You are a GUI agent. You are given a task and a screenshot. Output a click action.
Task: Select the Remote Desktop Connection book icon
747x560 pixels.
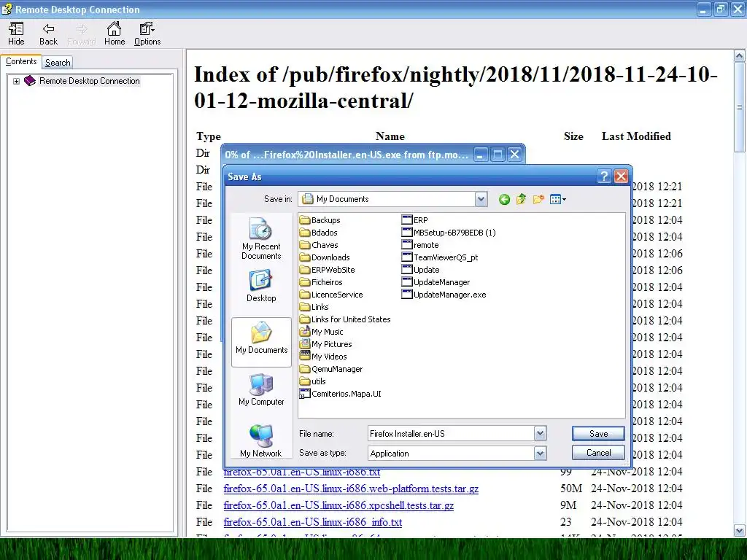click(29, 80)
